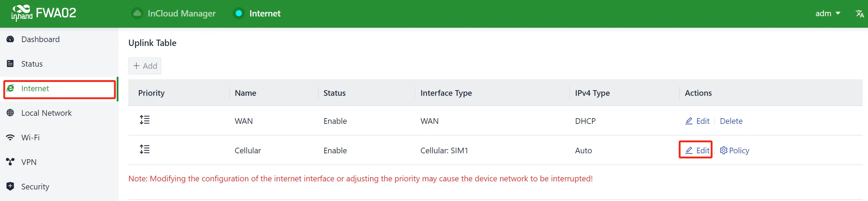Open the adm user dropdown
This screenshot has height=201, width=868.
828,13
